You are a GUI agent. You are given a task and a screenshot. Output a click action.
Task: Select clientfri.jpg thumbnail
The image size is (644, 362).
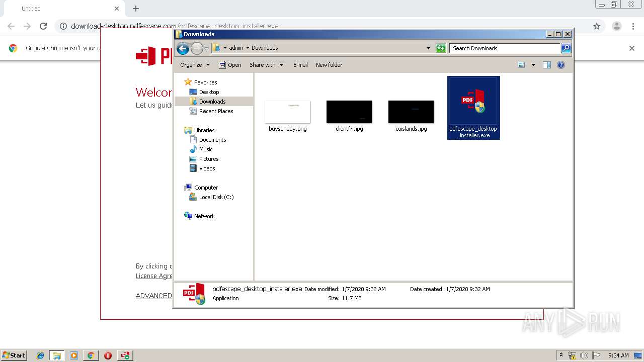coord(349,112)
